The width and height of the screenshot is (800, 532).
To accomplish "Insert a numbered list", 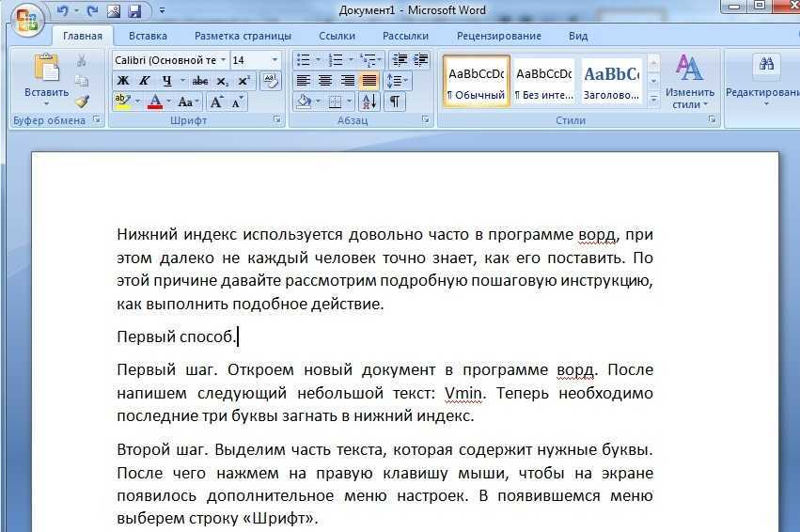I will click(336, 60).
